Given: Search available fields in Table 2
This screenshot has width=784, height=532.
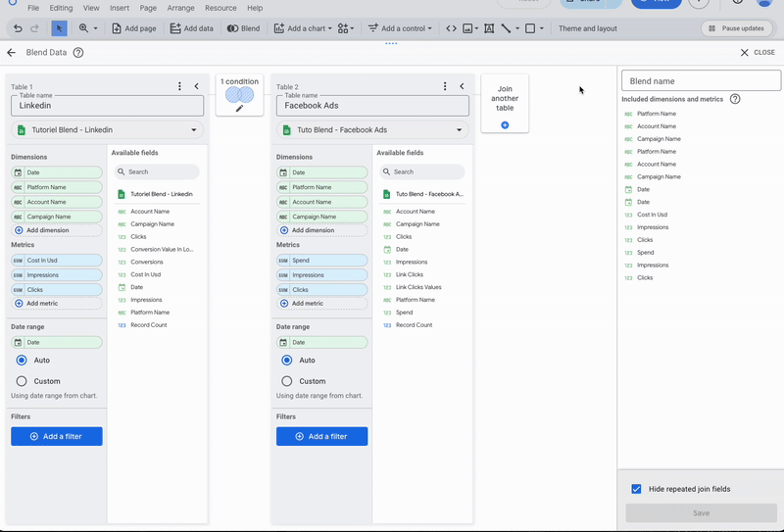Looking at the screenshot, I should tap(422, 172).
